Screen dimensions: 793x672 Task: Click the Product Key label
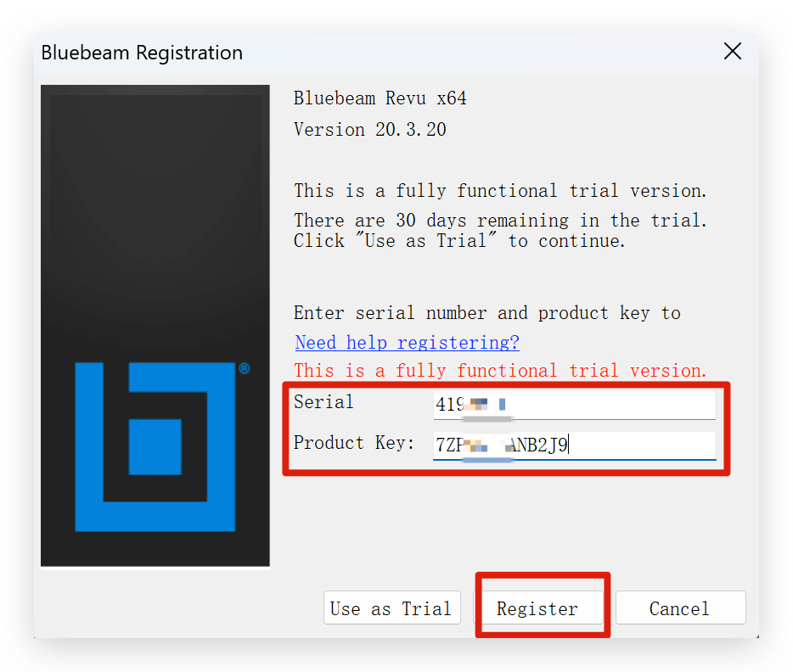point(354,443)
